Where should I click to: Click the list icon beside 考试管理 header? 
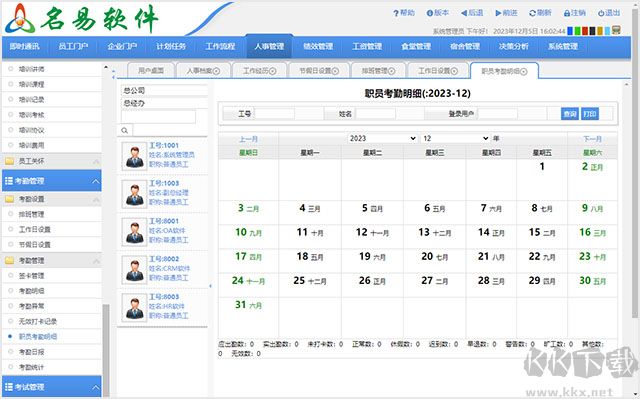[x=9, y=387]
